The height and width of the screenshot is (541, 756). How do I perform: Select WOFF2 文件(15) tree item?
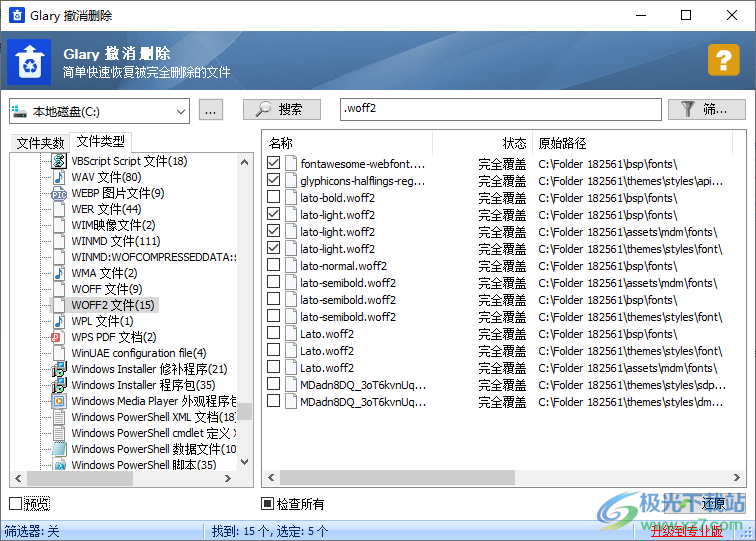point(113,305)
